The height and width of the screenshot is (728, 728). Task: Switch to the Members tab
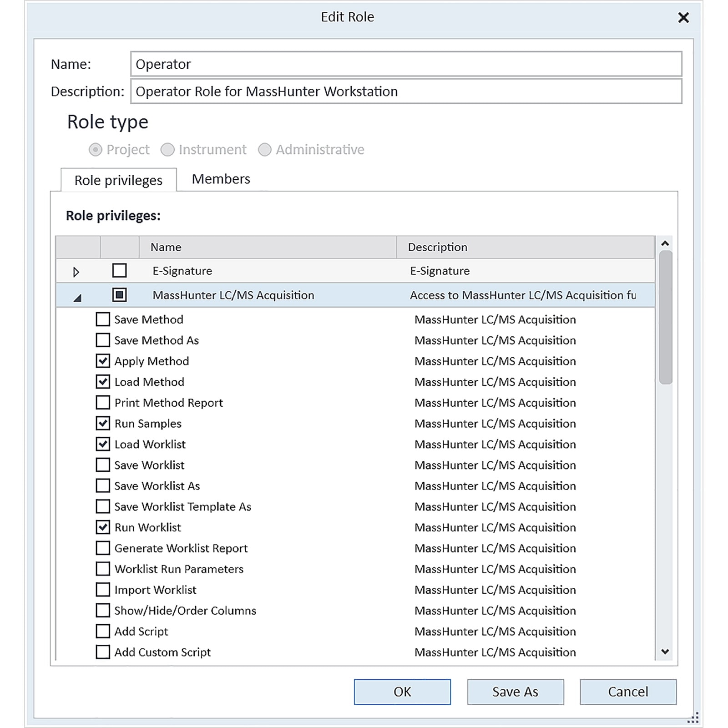(221, 179)
